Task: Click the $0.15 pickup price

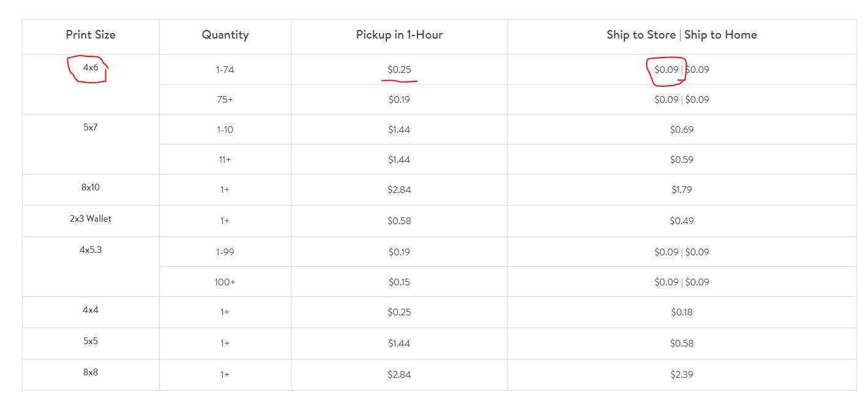Action: click(399, 282)
